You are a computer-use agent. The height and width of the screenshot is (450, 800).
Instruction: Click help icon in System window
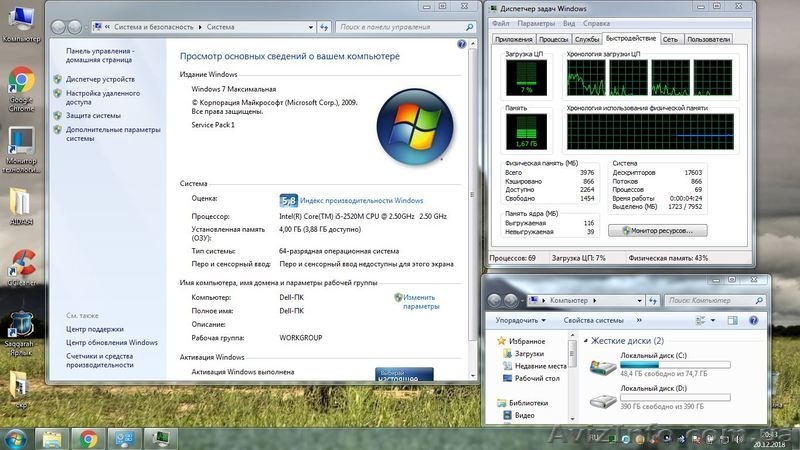point(462,44)
